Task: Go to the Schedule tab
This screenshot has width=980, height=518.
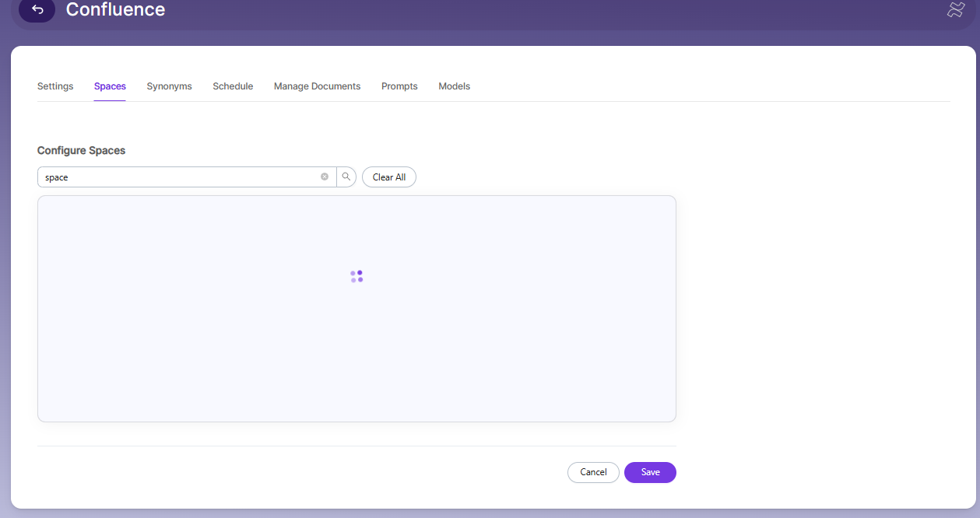Action: click(x=233, y=86)
